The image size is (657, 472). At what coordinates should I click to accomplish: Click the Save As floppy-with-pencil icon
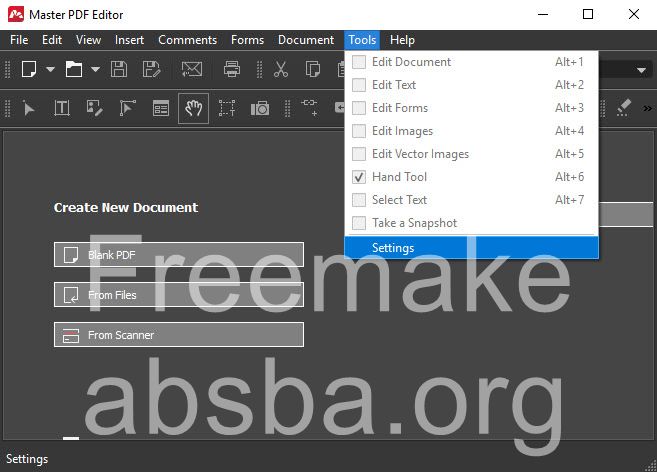[x=151, y=69]
